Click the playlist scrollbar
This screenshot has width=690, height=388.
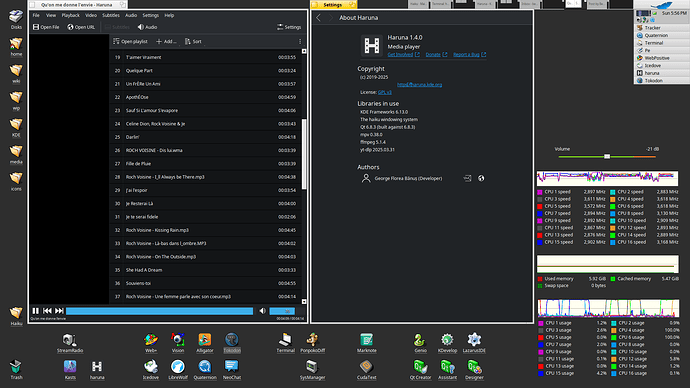304,154
